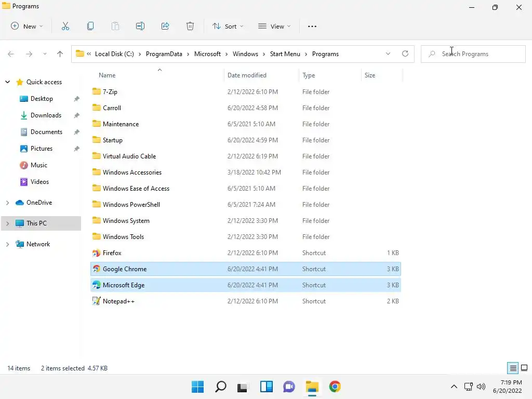
Task: Click the Rename icon in toolbar
Action: pos(140,26)
